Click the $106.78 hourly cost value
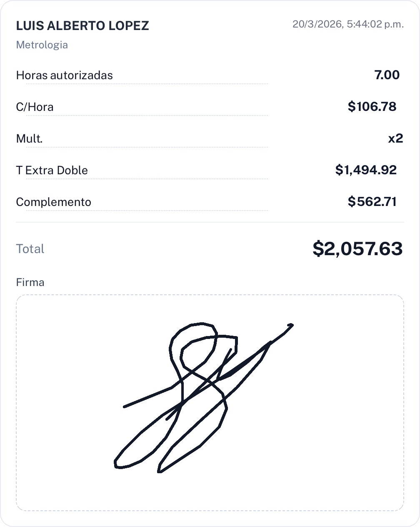 (x=372, y=107)
